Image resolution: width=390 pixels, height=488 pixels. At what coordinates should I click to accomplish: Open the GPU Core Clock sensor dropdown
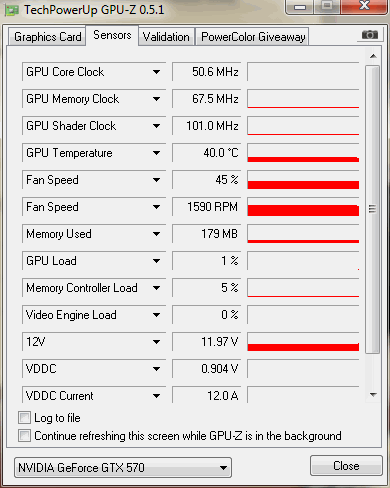coord(156,72)
